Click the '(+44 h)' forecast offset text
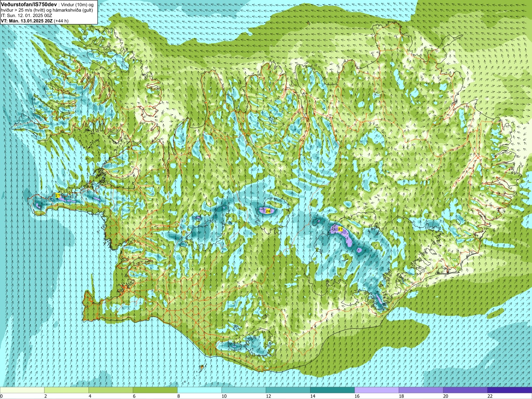 pos(61,20)
